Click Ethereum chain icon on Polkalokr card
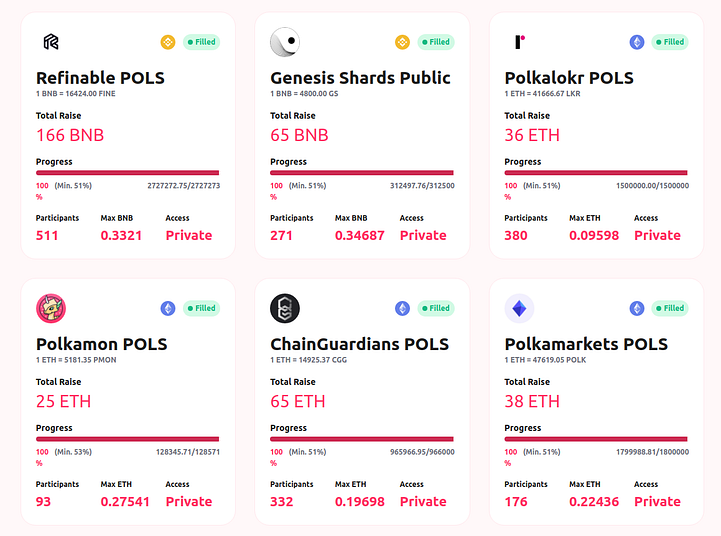721x536 pixels. point(637,42)
